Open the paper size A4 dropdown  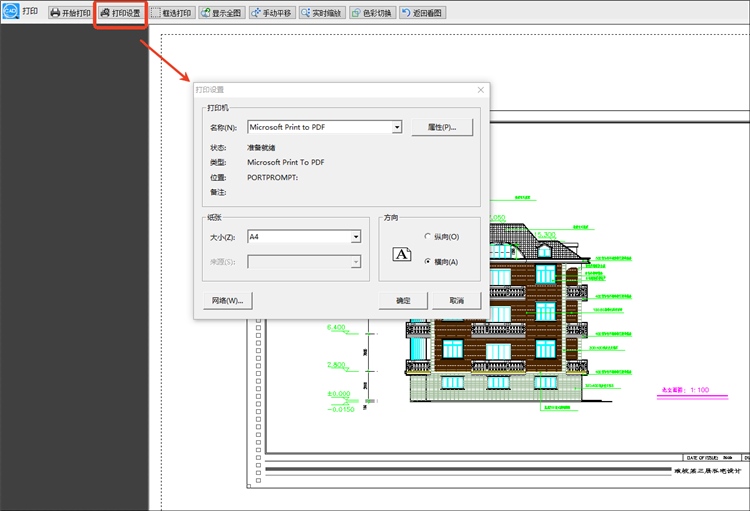pyautogui.click(x=355, y=237)
